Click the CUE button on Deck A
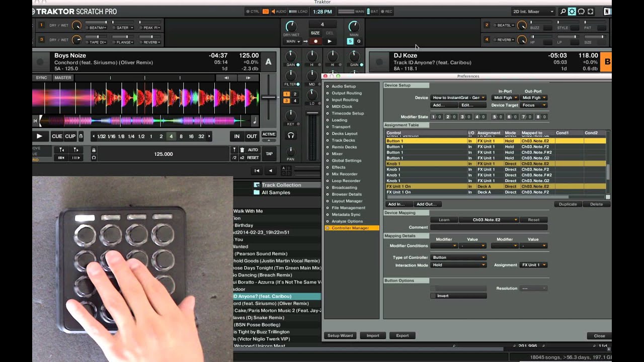This screenshot has height=362, width=644. 57,136
